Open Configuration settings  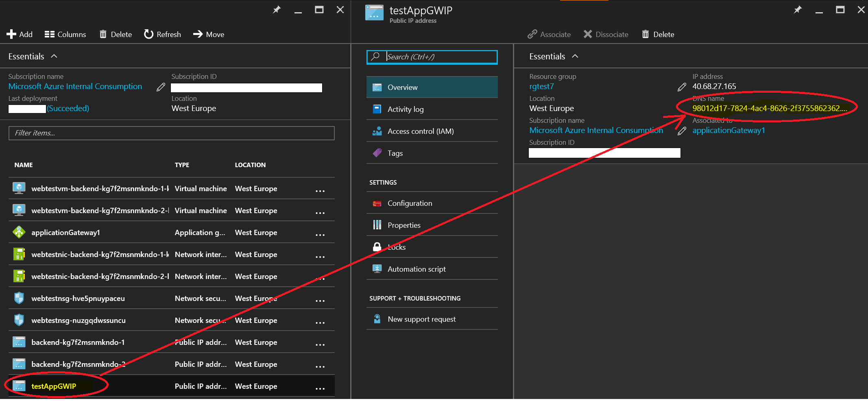(x=432, y=203)
